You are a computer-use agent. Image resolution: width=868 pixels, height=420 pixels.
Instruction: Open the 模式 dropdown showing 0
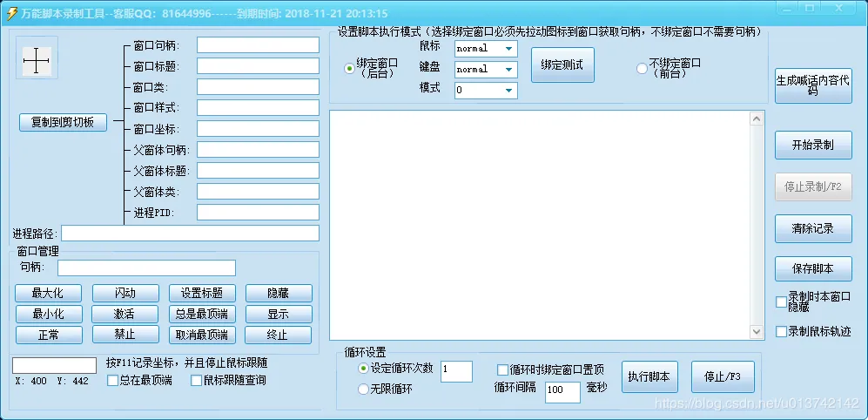click(x=486, y=91)
